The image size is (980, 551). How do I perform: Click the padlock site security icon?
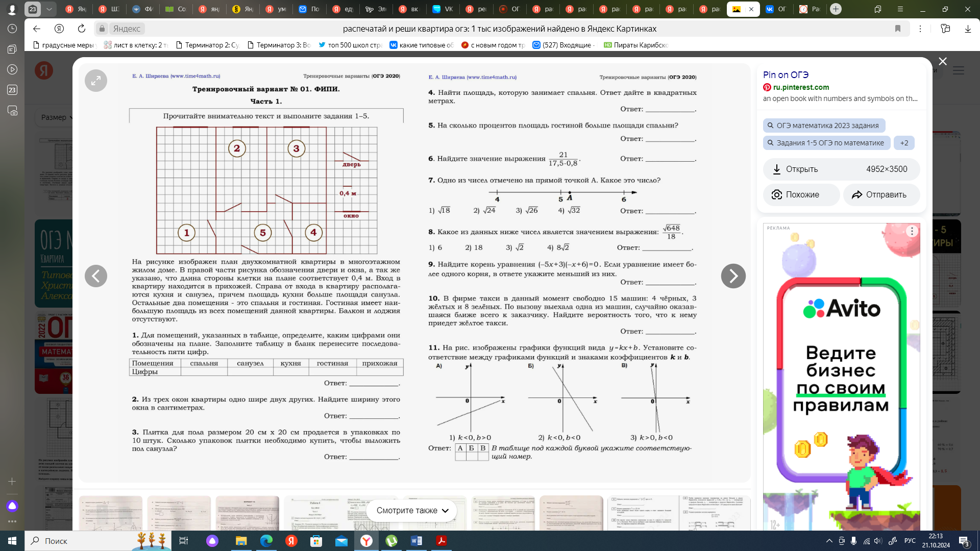(102, 29)
